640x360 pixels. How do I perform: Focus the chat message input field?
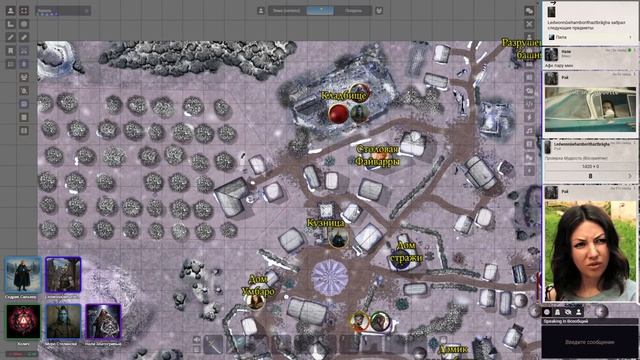pos(589,342)
